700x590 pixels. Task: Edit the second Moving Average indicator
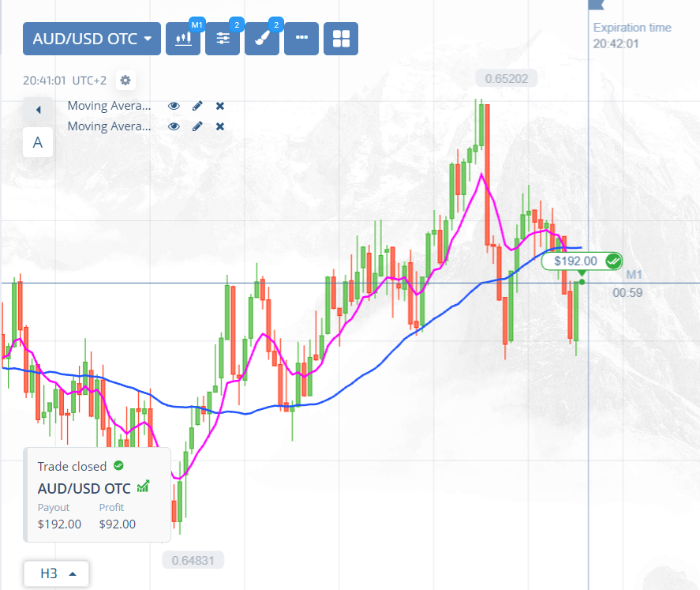tap(197, 126)
